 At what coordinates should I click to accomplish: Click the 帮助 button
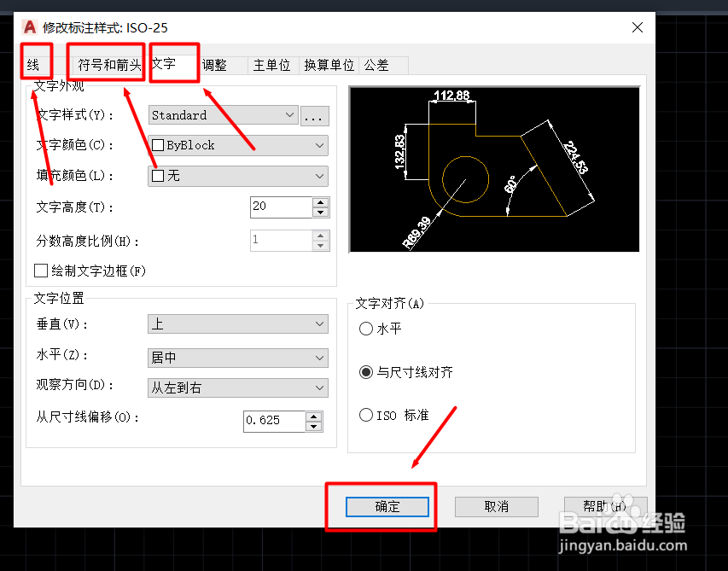(x=606, y=506)
